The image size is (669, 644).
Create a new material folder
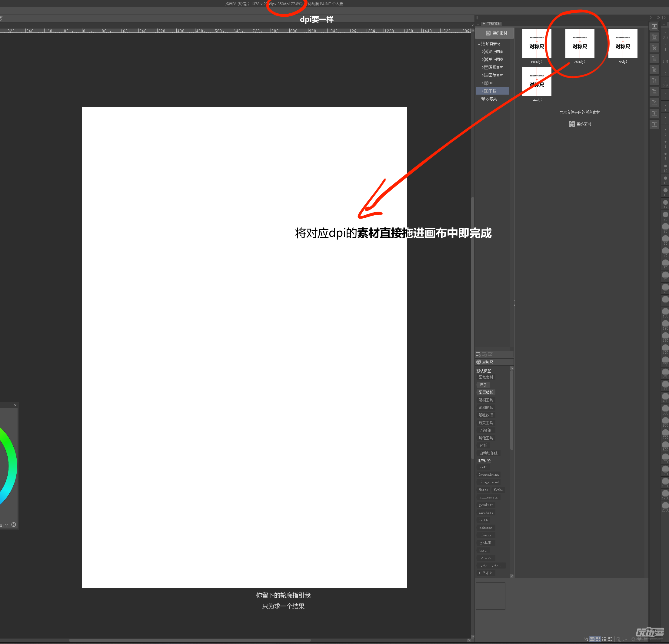tap(478, 354)
